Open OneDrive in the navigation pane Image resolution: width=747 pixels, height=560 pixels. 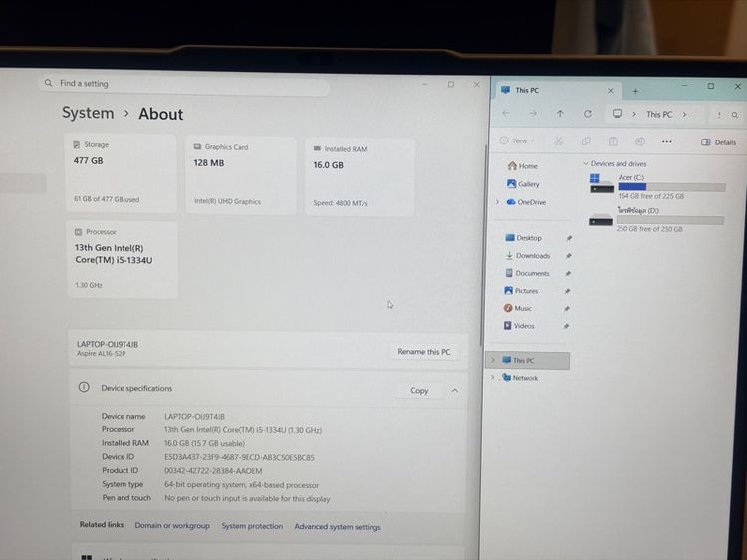click(526, 202)
